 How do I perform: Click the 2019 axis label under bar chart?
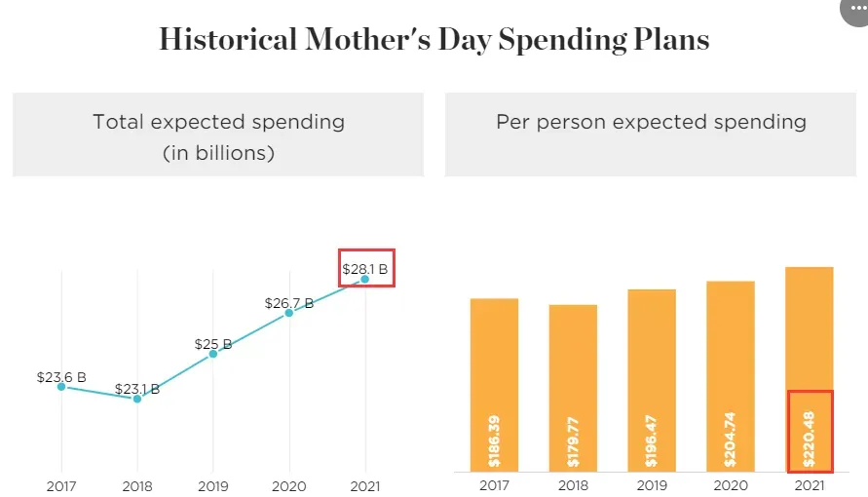click(x=652, y=485)
